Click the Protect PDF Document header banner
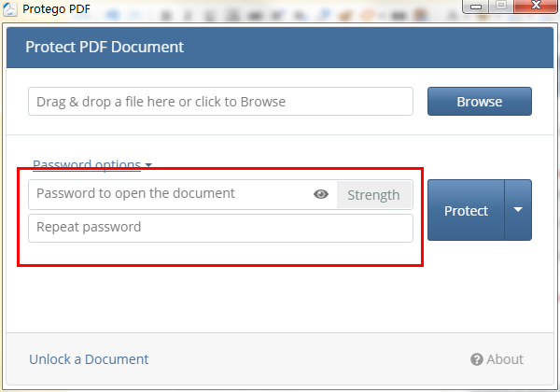 coord(280,47)
